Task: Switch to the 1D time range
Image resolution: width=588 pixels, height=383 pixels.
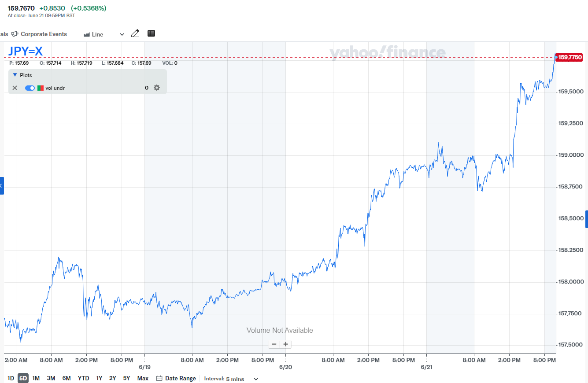Action: (x=11, y=378)
